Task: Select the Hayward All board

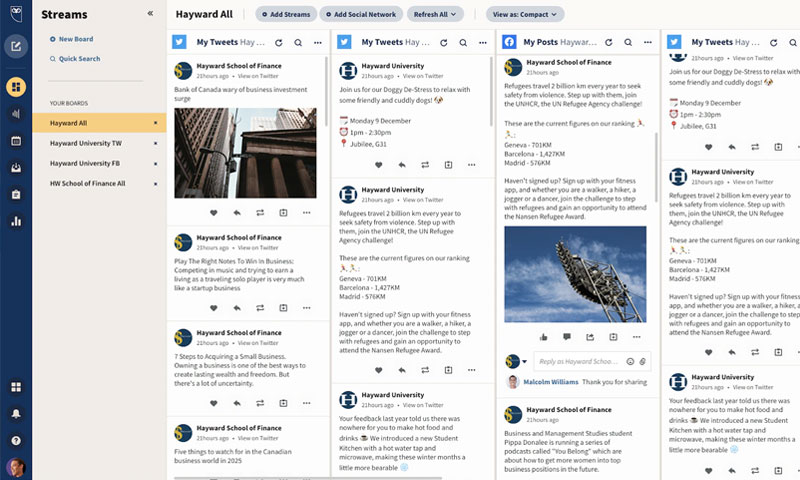Action: coord(99,123)
